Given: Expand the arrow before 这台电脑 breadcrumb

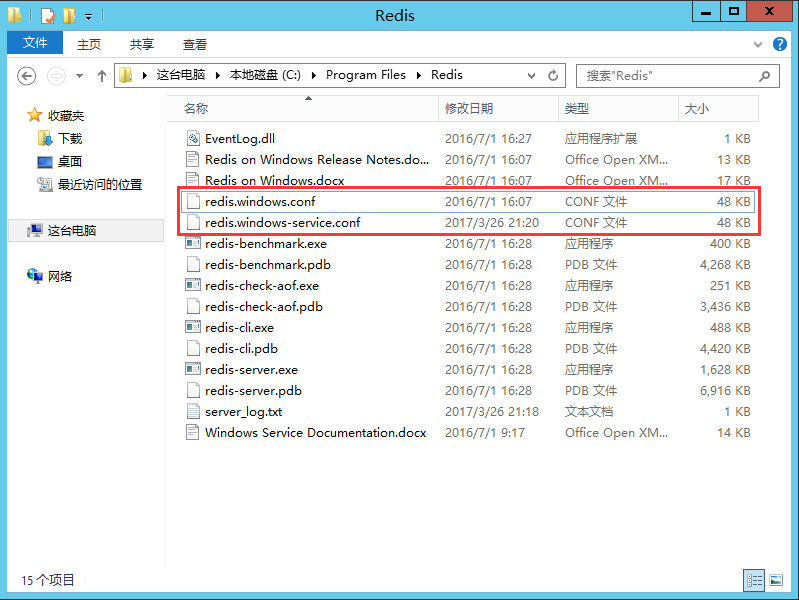Looking at the screenshot, I should [x=145, y=75].
